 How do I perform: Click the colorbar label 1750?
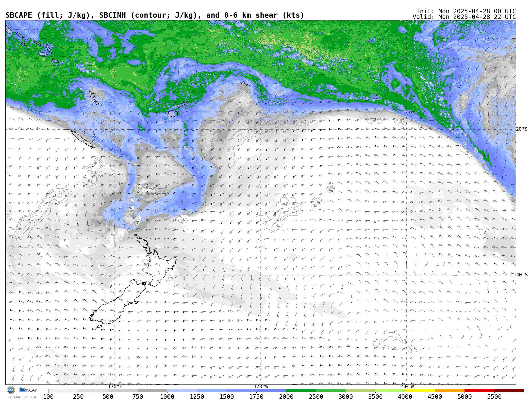point(256,397)
